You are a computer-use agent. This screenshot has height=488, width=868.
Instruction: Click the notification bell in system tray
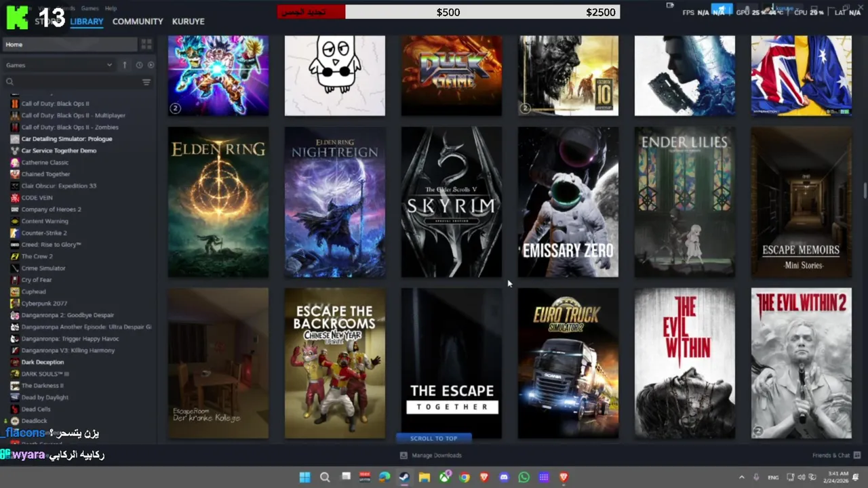[x=857, y=477]
